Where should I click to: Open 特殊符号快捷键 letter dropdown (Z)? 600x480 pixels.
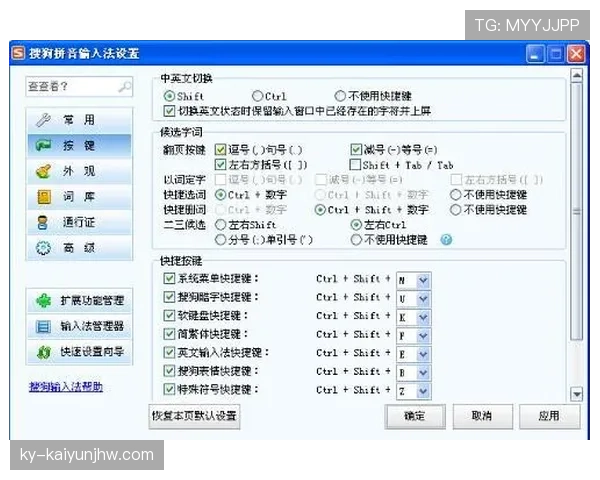tap(423, 391)
